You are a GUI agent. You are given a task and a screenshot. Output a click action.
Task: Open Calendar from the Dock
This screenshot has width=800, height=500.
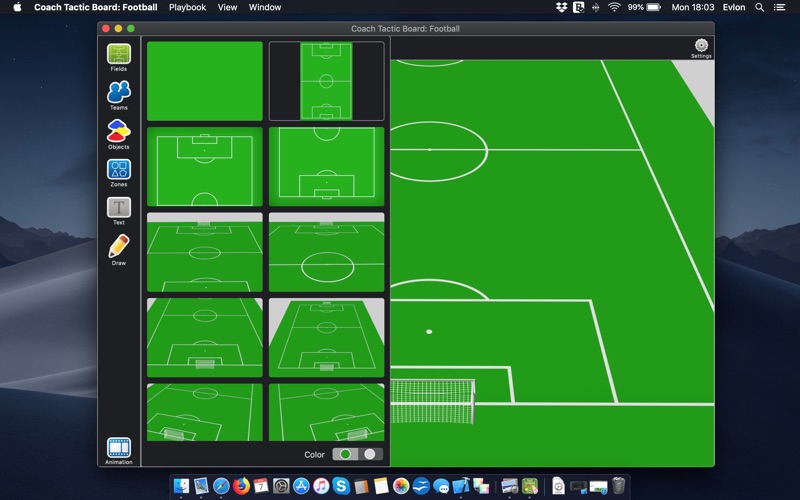click(x=261, y=486)
